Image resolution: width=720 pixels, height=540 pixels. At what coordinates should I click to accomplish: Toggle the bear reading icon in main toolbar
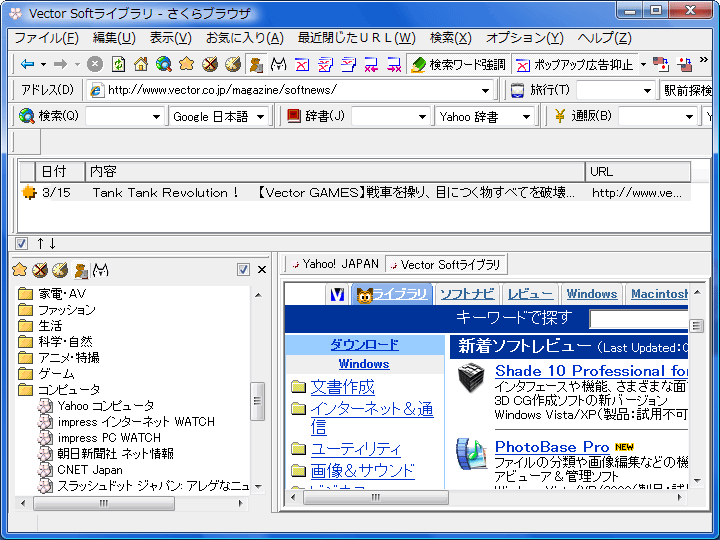256,64
